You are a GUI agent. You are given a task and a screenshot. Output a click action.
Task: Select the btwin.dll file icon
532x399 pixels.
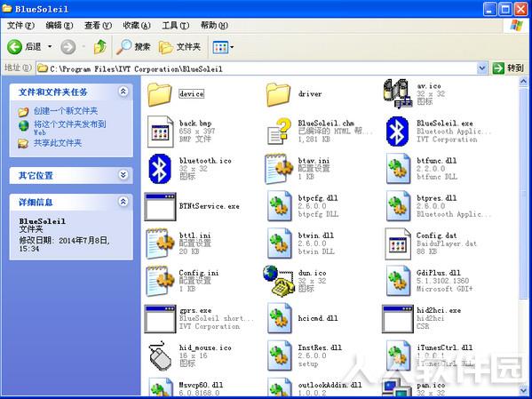(280, 243)
